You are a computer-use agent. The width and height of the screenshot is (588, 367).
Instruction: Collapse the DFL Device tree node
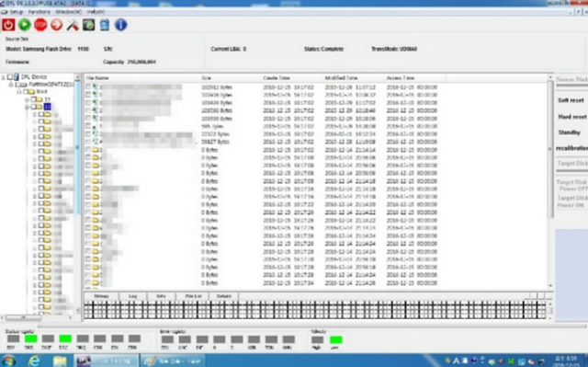4,77
